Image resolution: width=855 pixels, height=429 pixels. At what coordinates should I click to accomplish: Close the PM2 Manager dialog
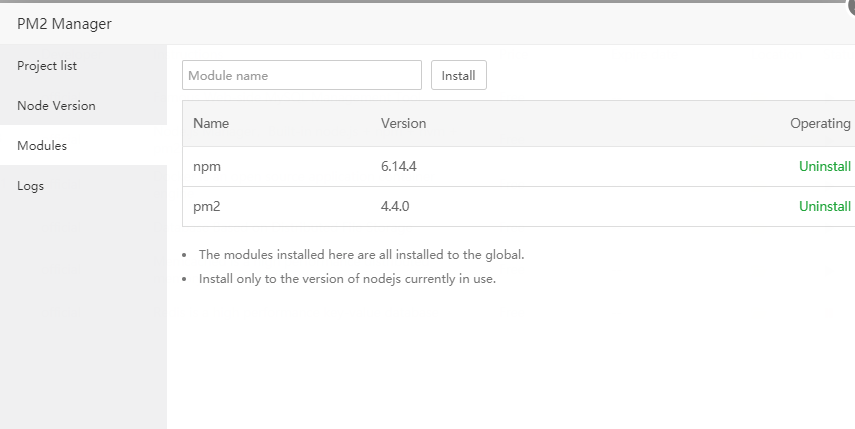point(851,4)
